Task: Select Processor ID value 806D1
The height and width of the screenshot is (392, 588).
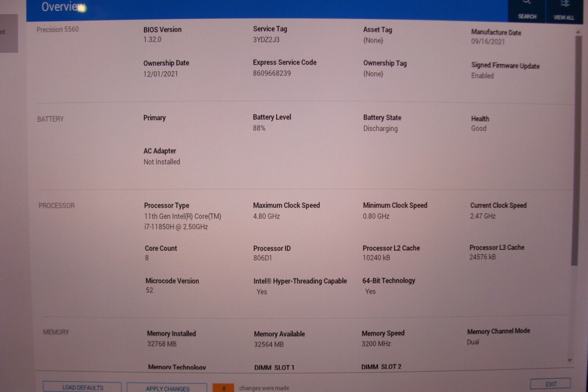Action: point(262,258)
